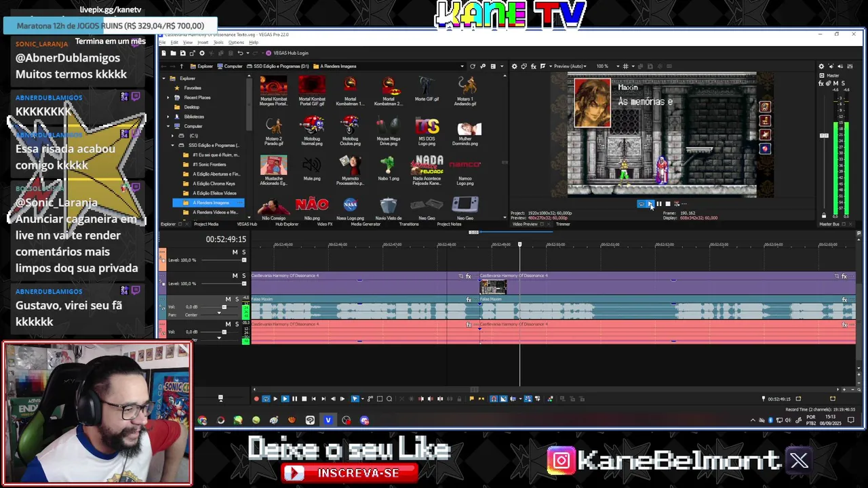Viewport: 868px width, 488px height.
Task: Click Record button in timeline transport
Action: point(256,399)
